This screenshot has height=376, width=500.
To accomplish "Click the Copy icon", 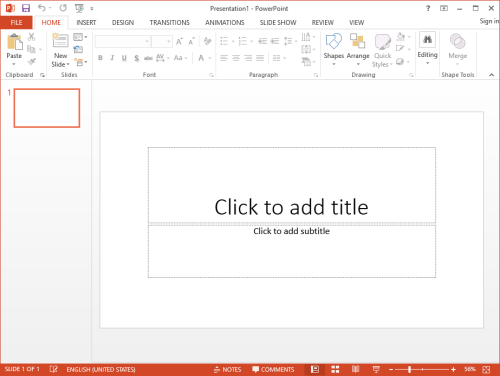I will 31,49.
